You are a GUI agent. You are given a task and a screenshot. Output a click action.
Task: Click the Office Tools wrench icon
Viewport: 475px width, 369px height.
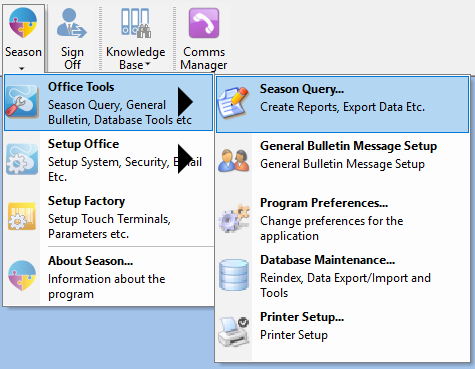point(22,102)
